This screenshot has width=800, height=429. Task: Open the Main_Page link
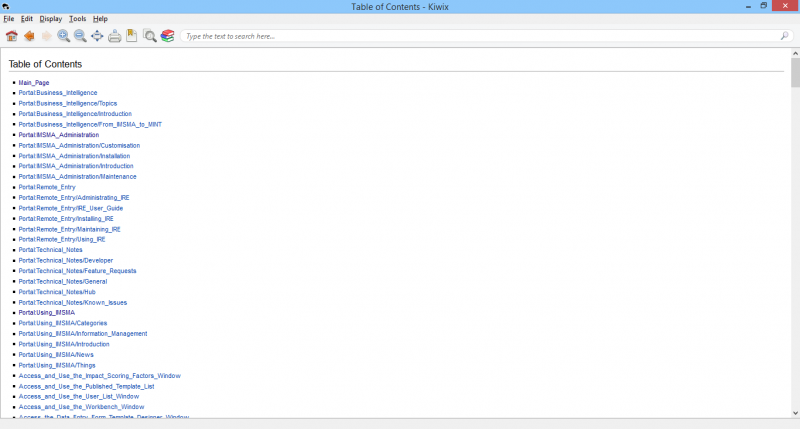click(34, 83)
